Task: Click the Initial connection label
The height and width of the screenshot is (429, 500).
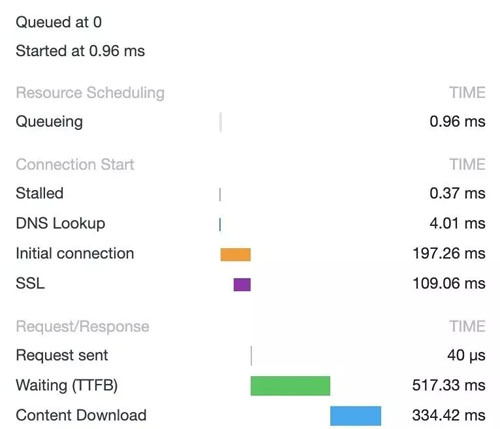Action: pyautogui.click(x=75, y=253)
